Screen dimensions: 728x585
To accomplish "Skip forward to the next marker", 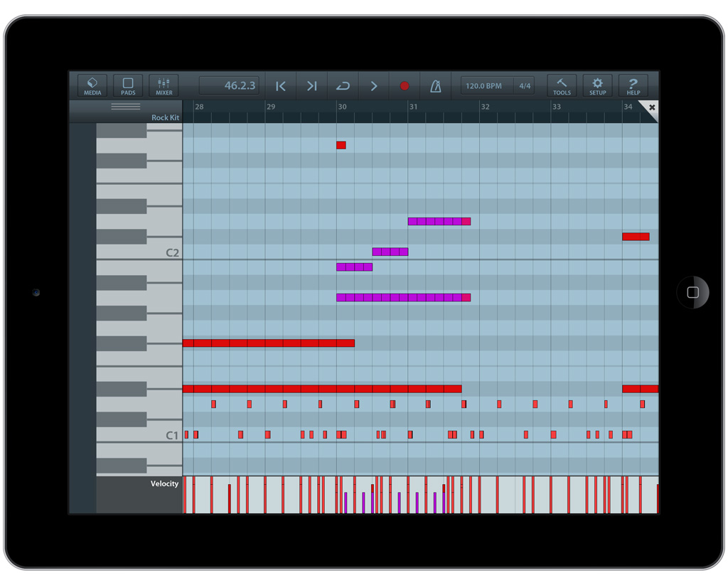I will 311,85.
